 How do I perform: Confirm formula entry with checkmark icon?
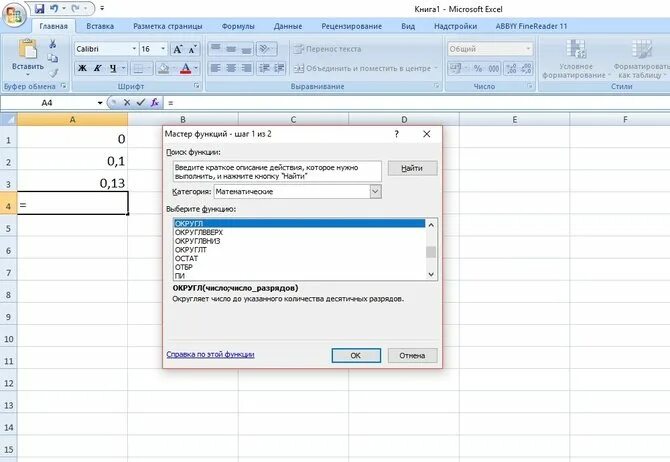(x=141, y=103)
